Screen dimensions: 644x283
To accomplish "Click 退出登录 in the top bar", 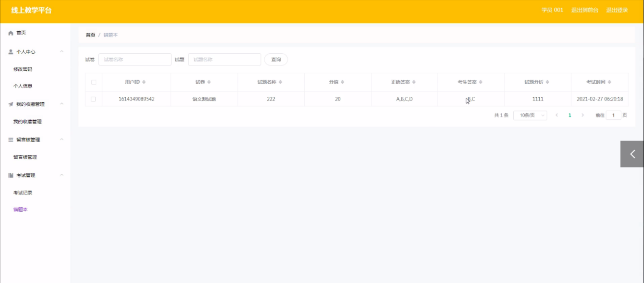I will [x=617, y=10].
